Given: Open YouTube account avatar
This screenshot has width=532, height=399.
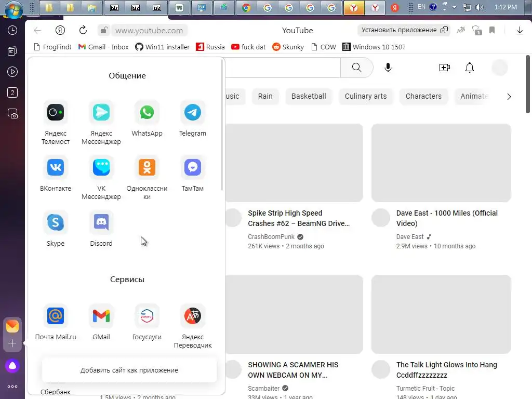Looking at the screenshot, I should point(500,68).
